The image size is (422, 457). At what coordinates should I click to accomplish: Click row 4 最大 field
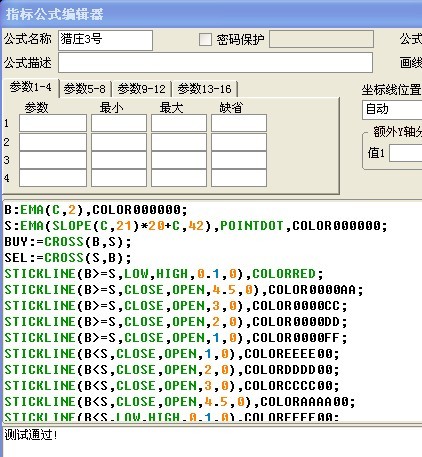pyautogui.click(x=179, y=178)
